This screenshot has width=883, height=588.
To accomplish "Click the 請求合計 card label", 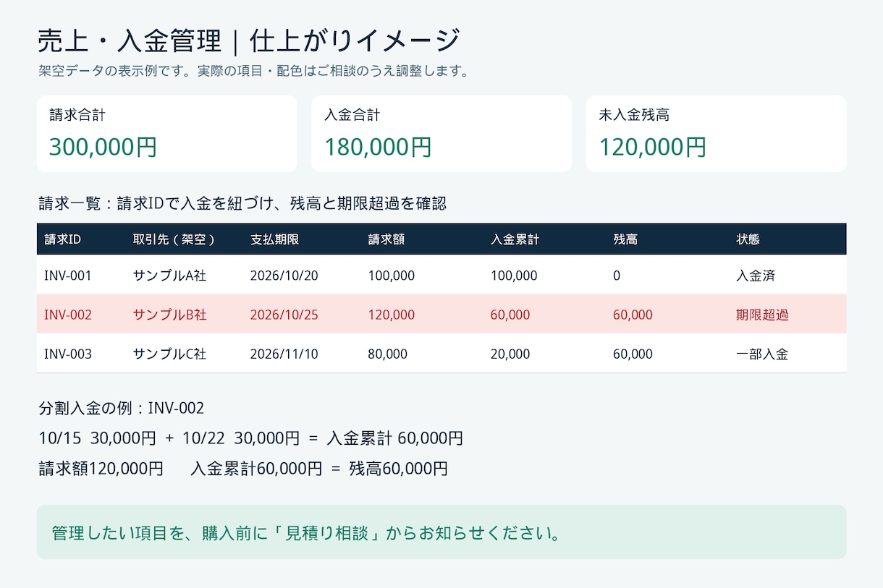I will [x=77, y=115].
